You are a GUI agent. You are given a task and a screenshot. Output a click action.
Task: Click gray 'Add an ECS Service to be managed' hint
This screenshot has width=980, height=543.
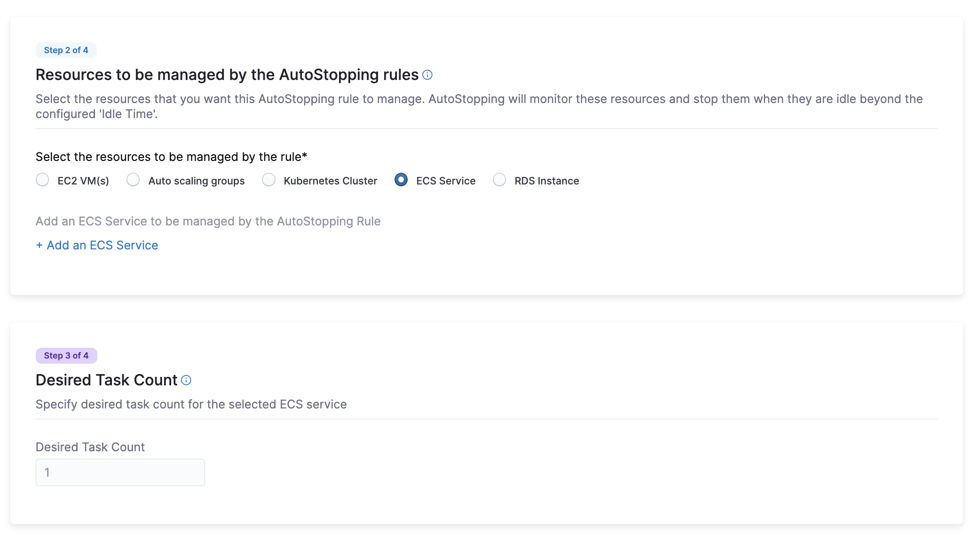click(208, 221)
